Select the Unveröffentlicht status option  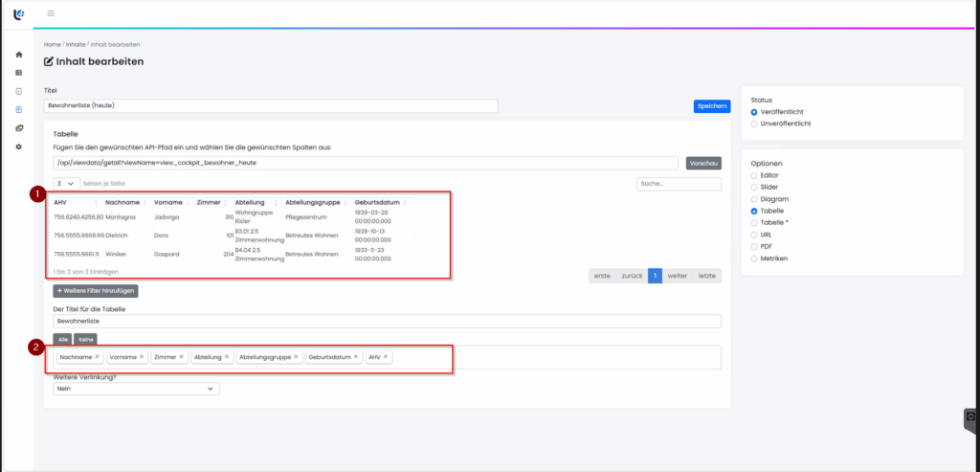[x=754, y=124]
